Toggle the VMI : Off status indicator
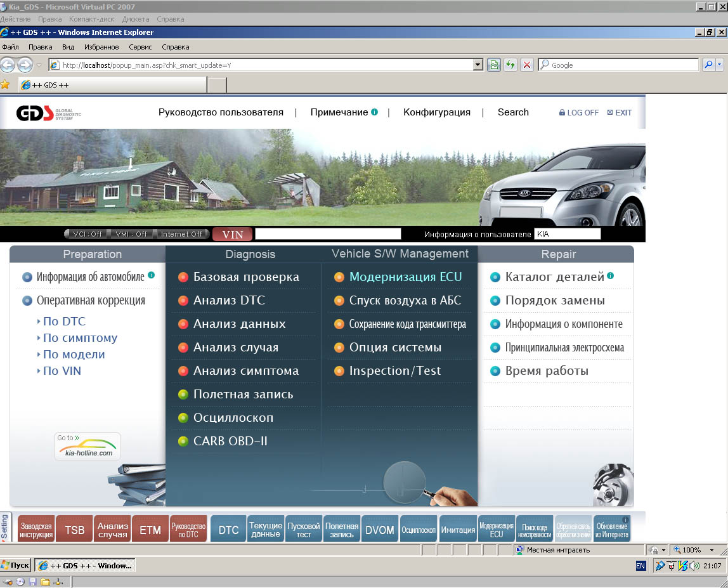This screenshot has width=728, height=588. 131,234
